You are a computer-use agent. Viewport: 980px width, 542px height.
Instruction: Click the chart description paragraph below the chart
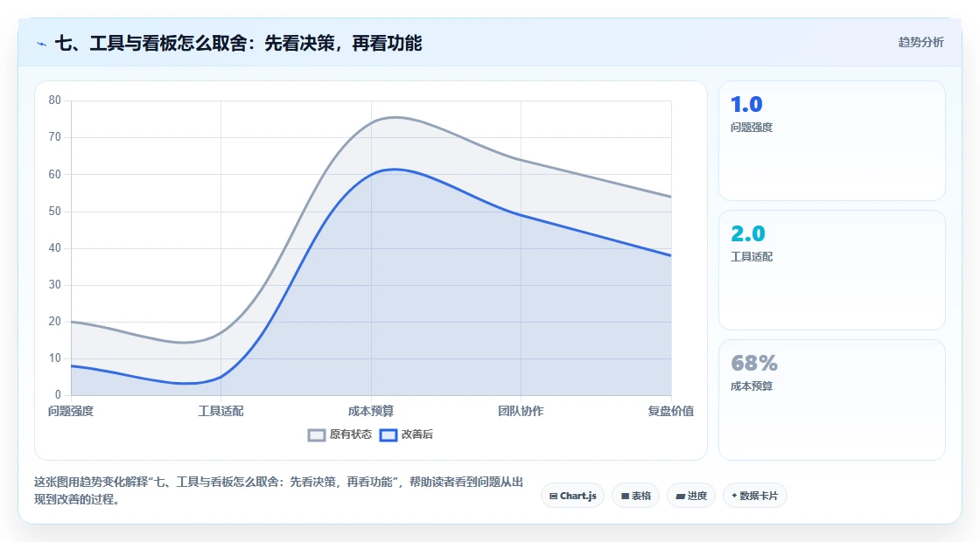(x=279, y=490)
